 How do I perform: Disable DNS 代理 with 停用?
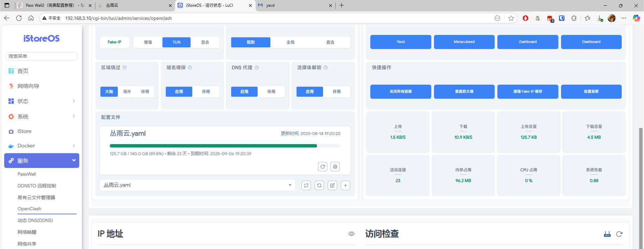point(271,92)
